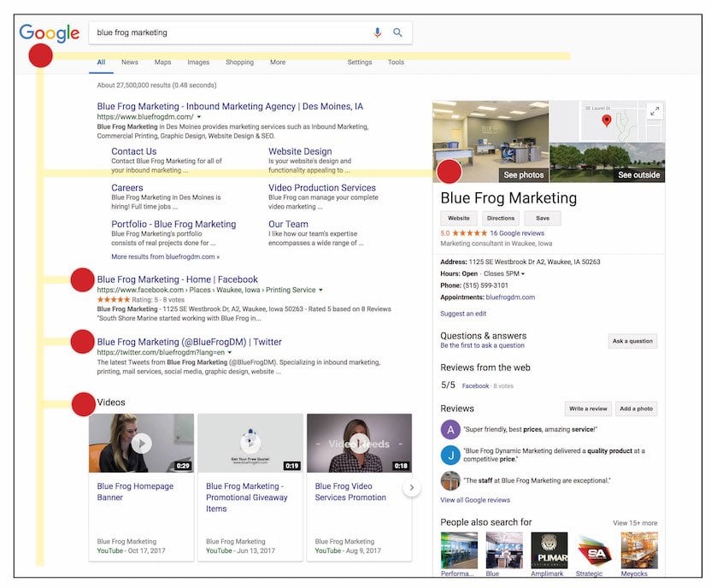The width and height of the screenshot is (711, 588).
Task: Open bluefrogdm.com appointments link
Action: pyautogui.click(x=510, y=297)
